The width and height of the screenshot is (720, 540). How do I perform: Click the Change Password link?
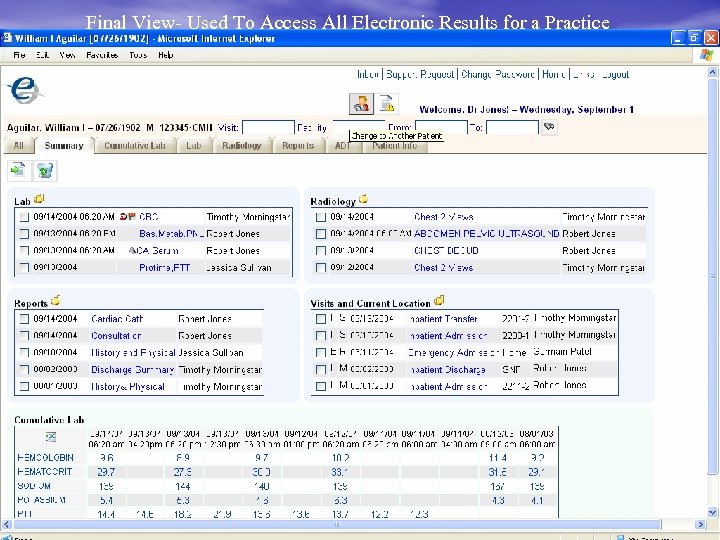(498, 74)
